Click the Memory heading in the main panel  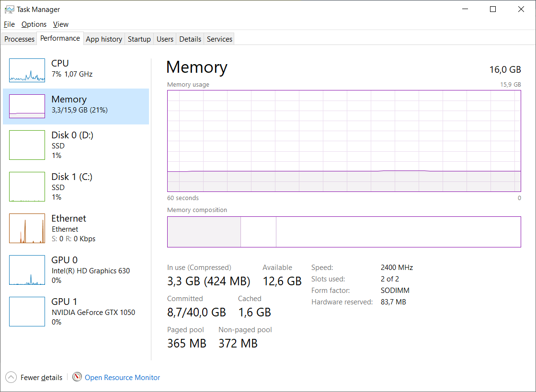coord(197,67)
